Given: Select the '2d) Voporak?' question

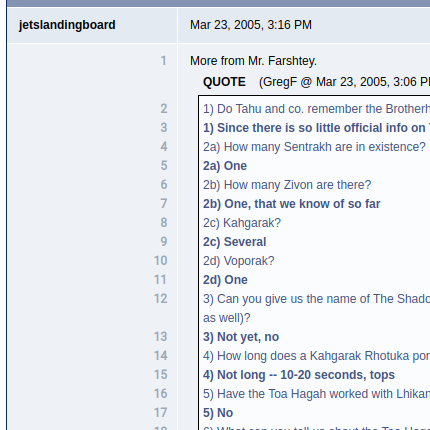Looking at the screenshot, I should pos(239,261).
